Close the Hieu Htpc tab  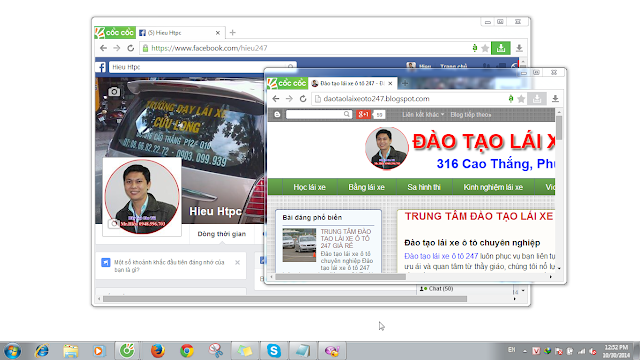coord(218,33)
